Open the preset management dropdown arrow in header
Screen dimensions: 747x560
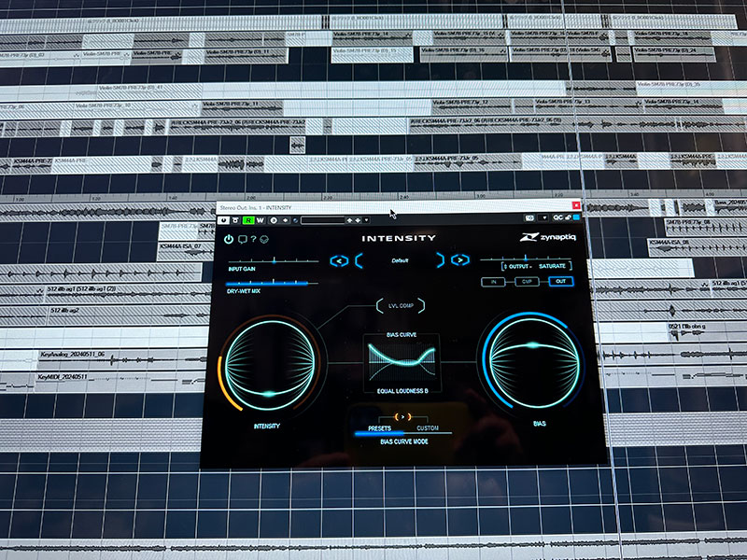[366, 220]
